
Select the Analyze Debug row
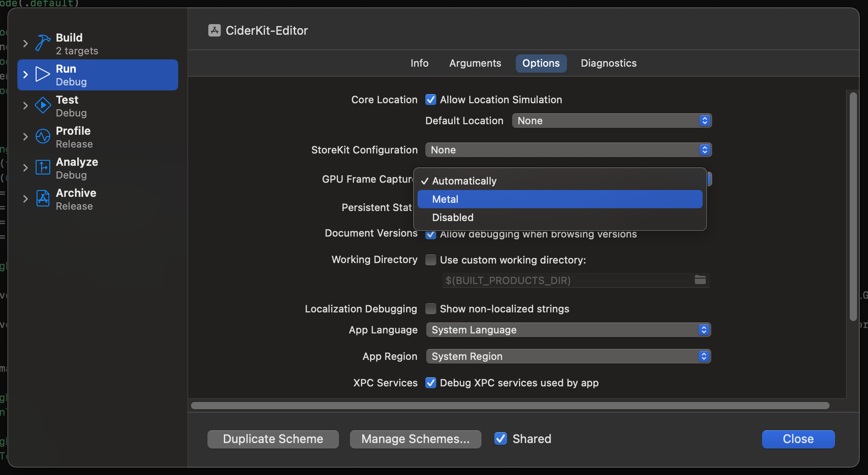tap(98, 168)
